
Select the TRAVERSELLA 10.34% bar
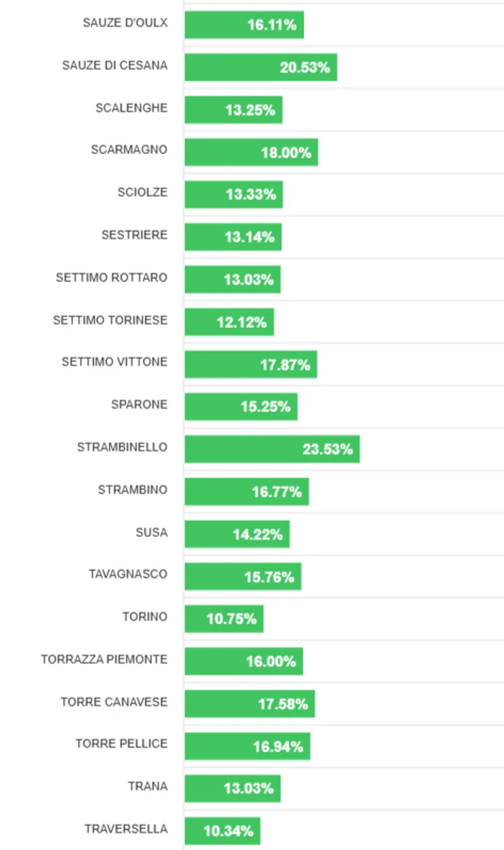(222, 831)
